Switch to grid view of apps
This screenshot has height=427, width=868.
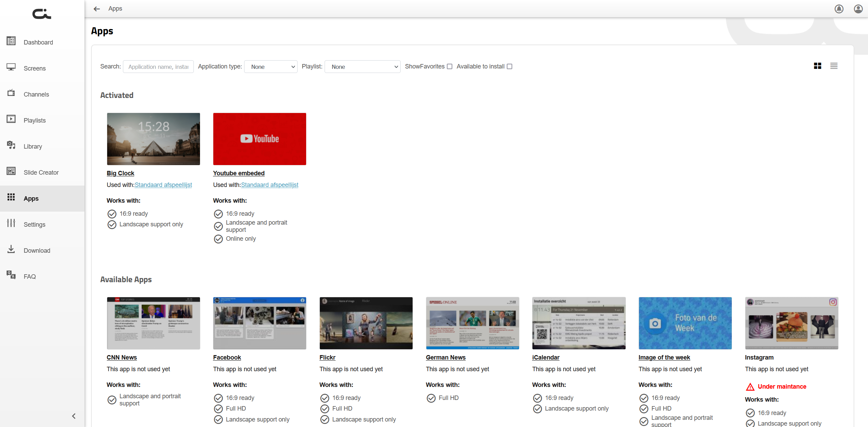(817, 66)
